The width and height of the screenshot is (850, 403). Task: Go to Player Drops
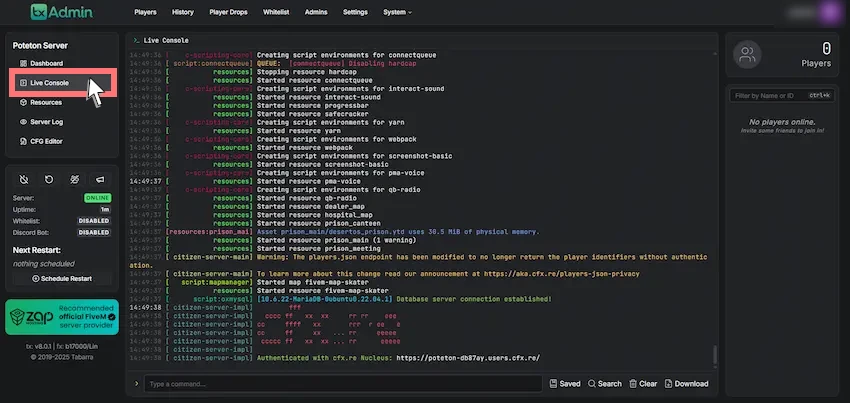coord(228,12)
